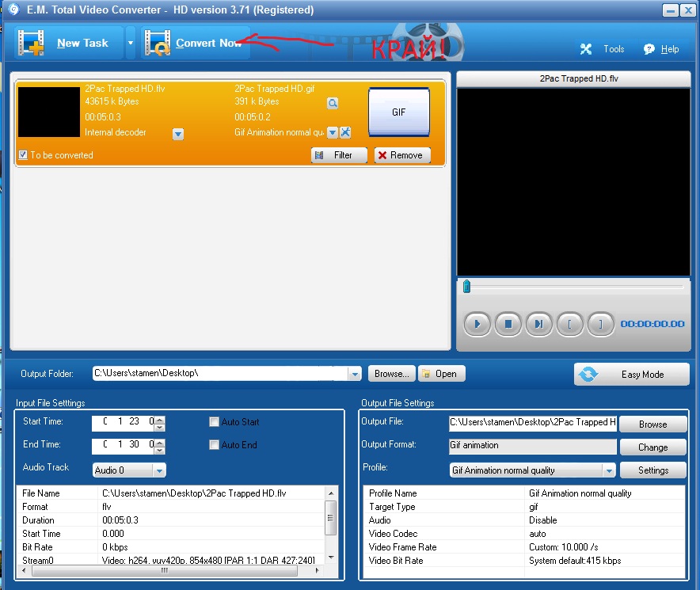The height and width of the screenshot is (590, 700).
Task: Click the Output File path field
Action: point(533,423)
